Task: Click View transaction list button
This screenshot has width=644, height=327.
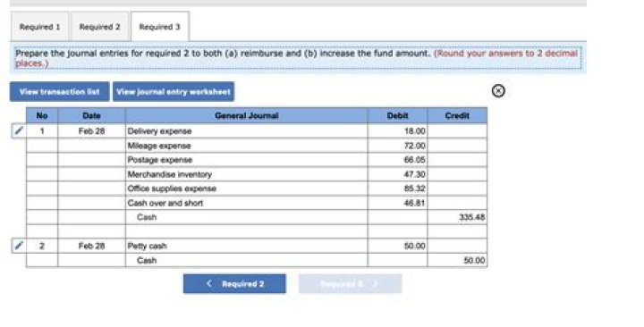Action: 60,91
